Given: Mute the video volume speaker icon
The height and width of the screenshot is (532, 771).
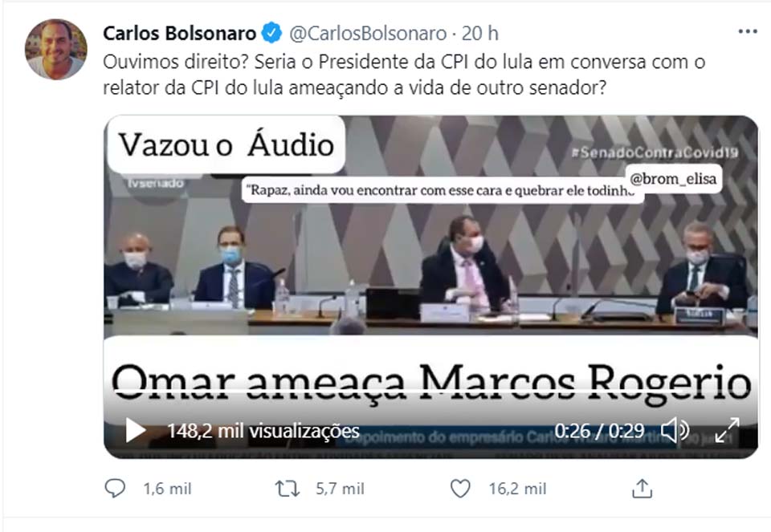Looking at the screenshot, I should click(674, 430).
